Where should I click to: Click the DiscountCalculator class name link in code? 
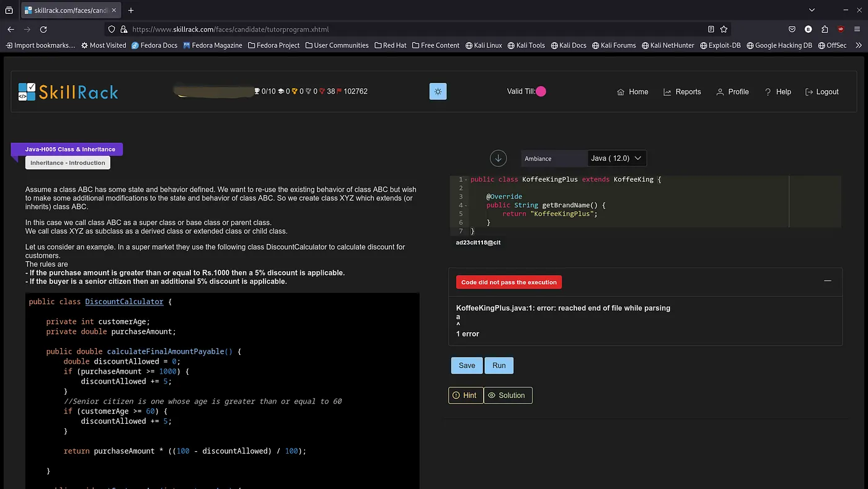click(124, 302)
